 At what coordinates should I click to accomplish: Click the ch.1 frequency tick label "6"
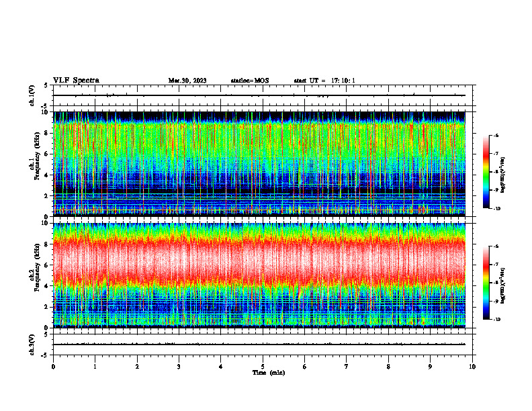click(47, 154)
